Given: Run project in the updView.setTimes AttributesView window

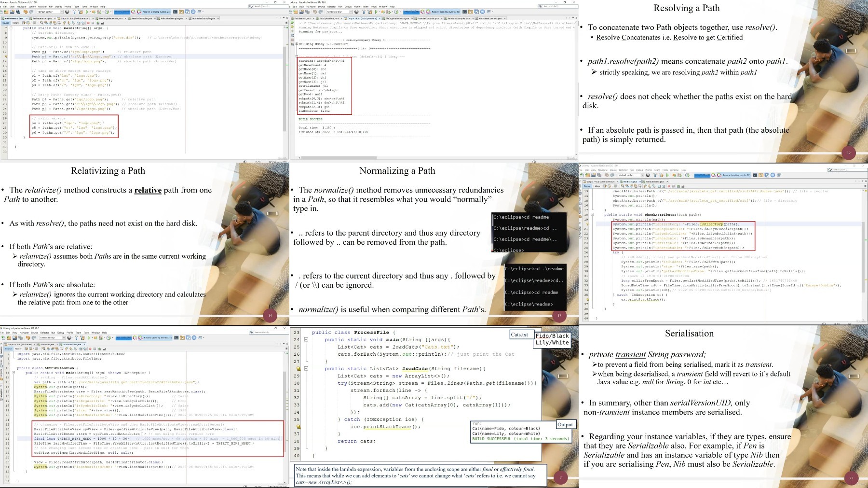Looking at the screenshot, I should (89, 338).
